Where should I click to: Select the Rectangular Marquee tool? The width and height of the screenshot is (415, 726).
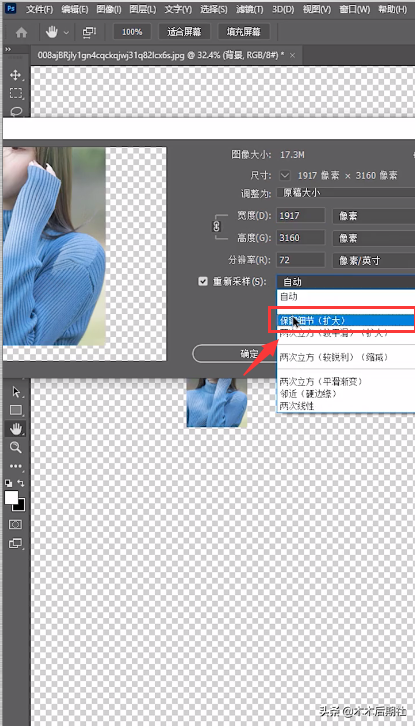[x=16, y=93]
